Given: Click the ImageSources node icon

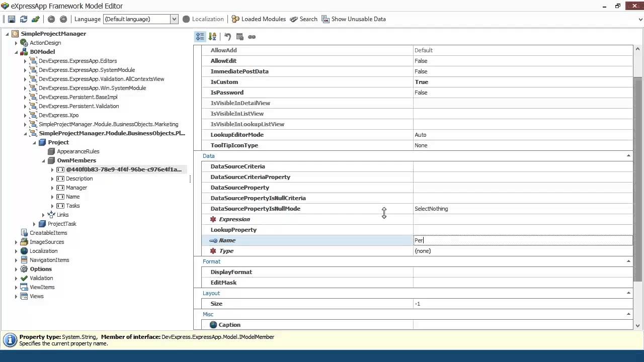Looking at the screenshot, I should click(x=24, y=242).
